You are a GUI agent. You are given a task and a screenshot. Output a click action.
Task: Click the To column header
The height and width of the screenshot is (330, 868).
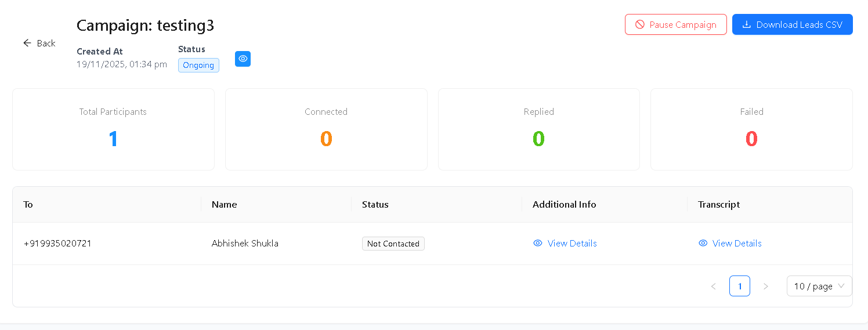107,204
